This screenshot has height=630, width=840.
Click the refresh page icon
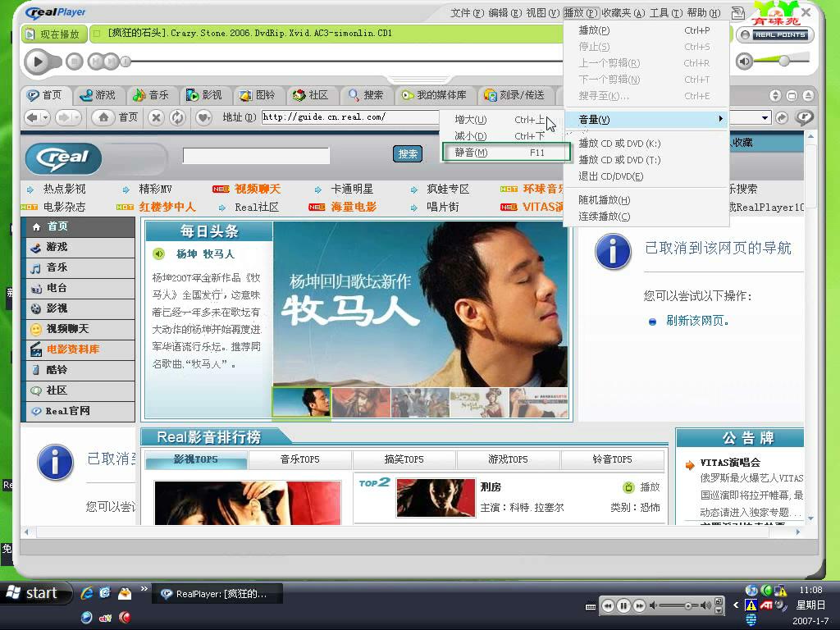177,117
